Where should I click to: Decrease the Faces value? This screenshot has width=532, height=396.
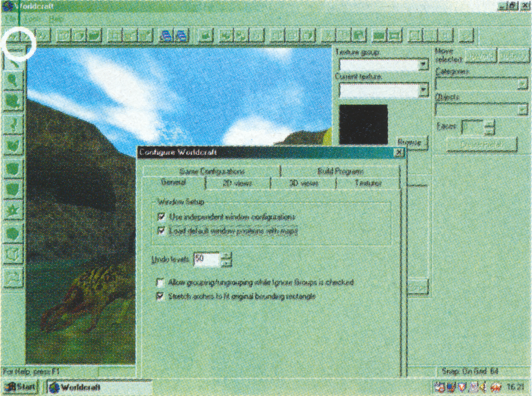(489, 131)
